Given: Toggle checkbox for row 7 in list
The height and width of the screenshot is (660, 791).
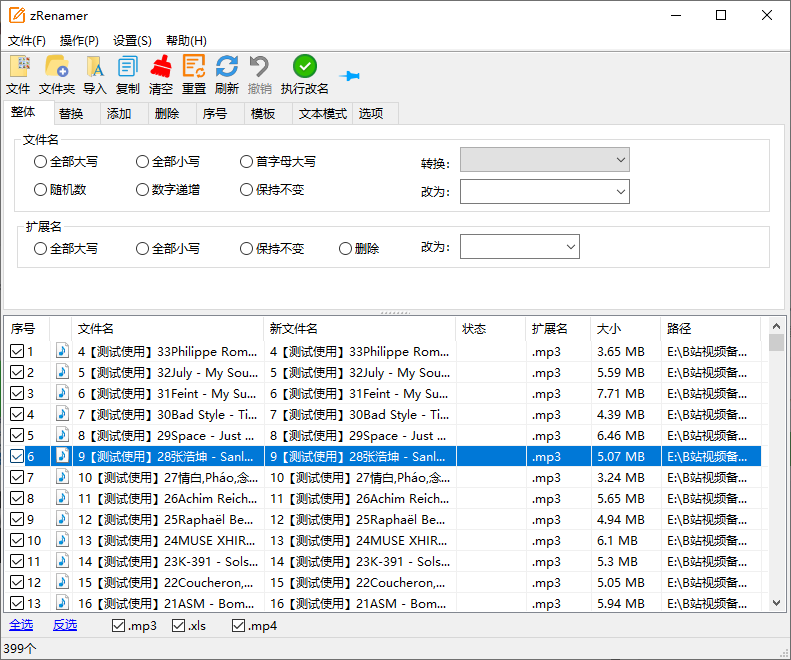Looking at the screenshot, I should point(17,477).
